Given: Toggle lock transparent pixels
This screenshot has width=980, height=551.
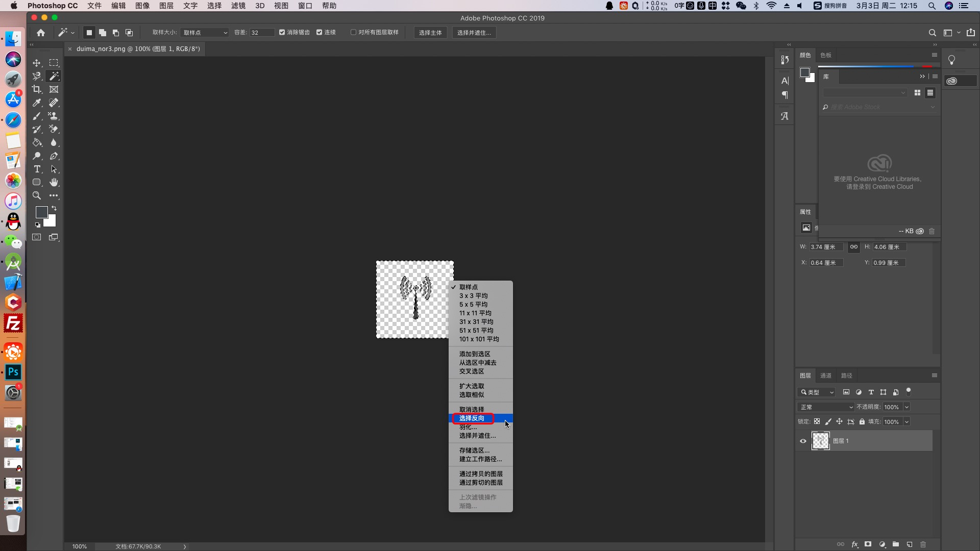Looking at the screenshot, I should click(x=817, y=422).
